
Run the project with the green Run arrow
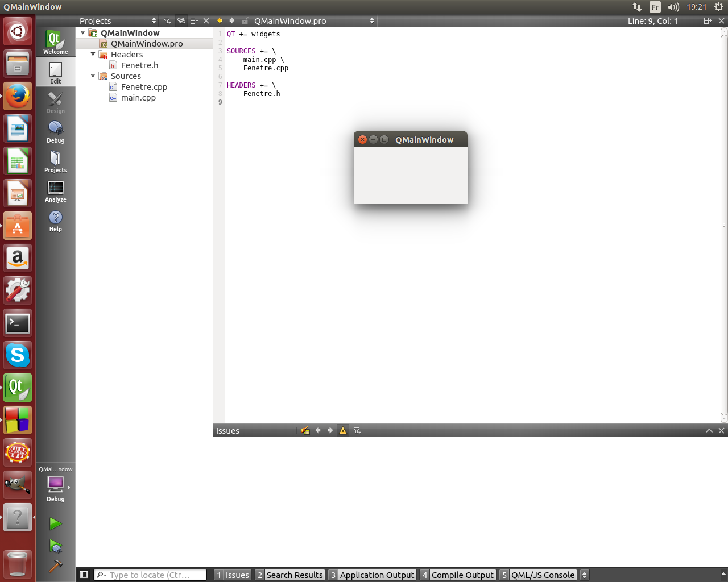tap(55, 523)
